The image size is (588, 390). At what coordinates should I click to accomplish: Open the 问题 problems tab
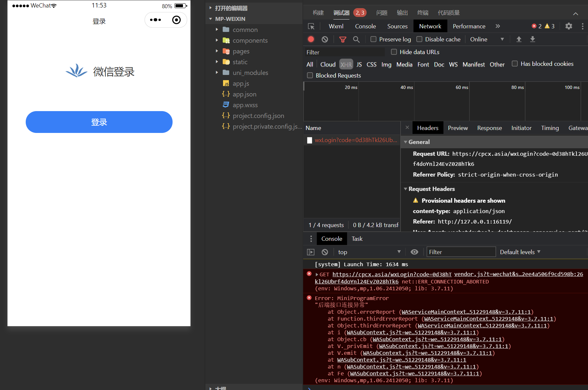(x=382, y=13)
